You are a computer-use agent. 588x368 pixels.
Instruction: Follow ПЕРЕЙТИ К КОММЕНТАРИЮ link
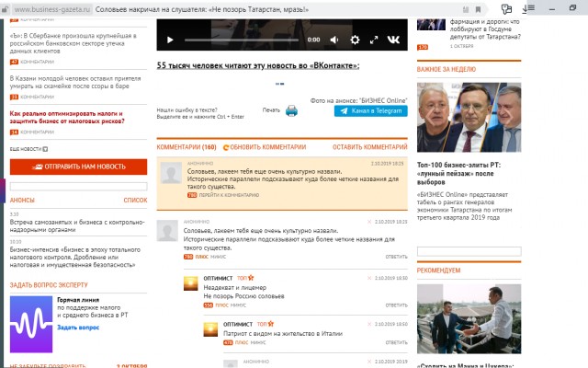[229, 195]
